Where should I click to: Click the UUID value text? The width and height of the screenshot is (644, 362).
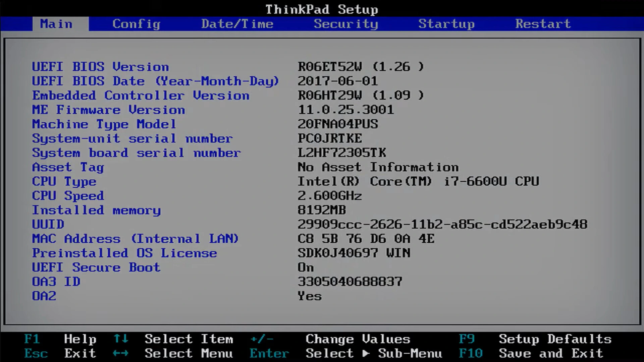tap(442, 224)
